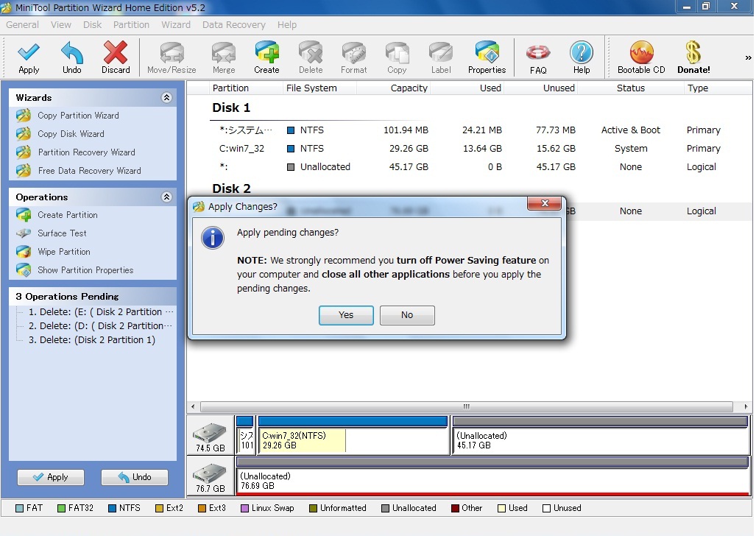This screenshot has height=536, width=756.
Task: Collapse the Operations panel
Action: click(167, 197)
